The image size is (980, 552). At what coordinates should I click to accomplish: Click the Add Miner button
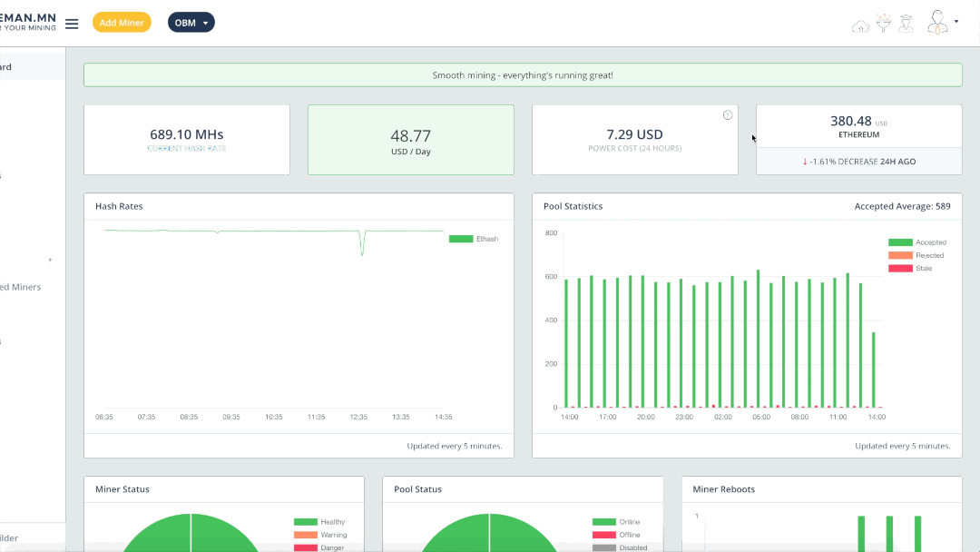(122, 23)
